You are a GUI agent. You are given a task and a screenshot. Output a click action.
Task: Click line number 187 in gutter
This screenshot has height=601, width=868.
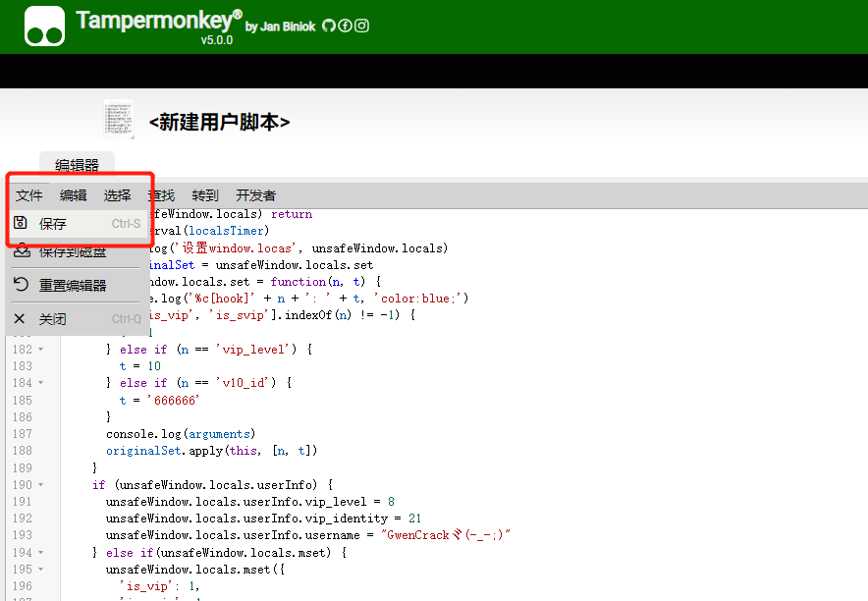tap(23, 433)
